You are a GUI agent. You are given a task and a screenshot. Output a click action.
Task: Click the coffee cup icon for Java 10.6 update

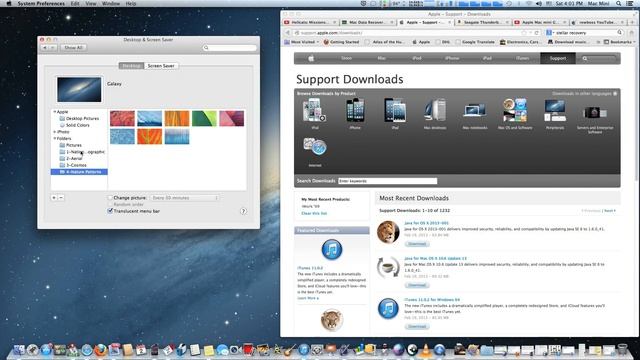coord(388,268)
